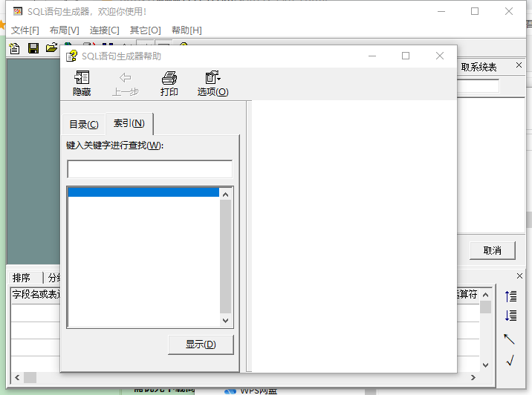Open the 文件[F] menu
The image size is (532, 395).
coord(25,30)
